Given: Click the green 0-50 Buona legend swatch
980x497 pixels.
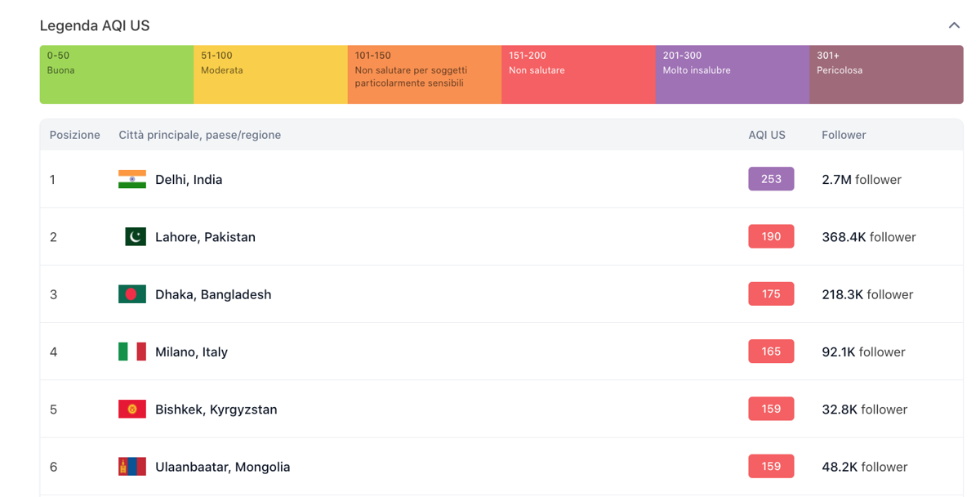Looking at the screenshot, I should pos(117,74).
